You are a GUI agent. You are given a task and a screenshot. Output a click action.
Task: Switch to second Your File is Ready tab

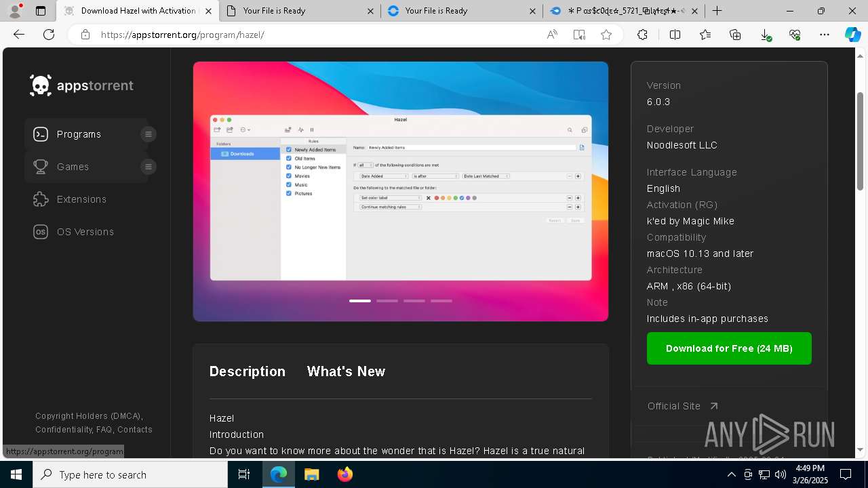pos(462,11)
